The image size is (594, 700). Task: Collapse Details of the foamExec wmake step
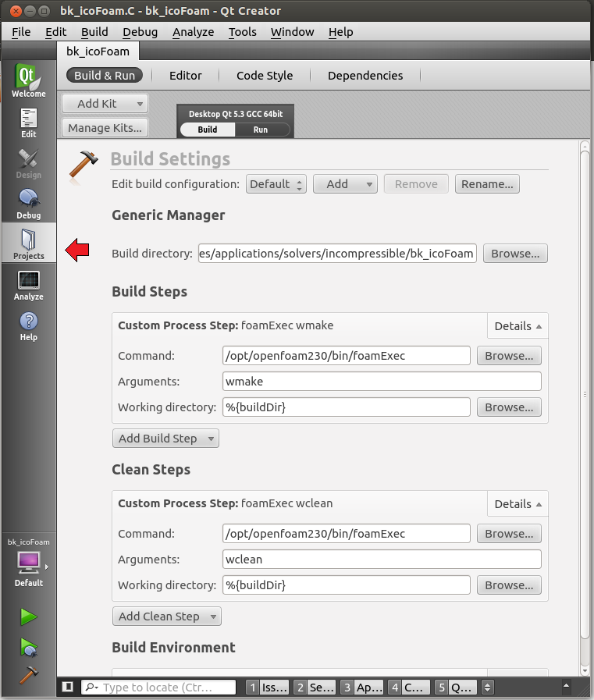point(518,326)
